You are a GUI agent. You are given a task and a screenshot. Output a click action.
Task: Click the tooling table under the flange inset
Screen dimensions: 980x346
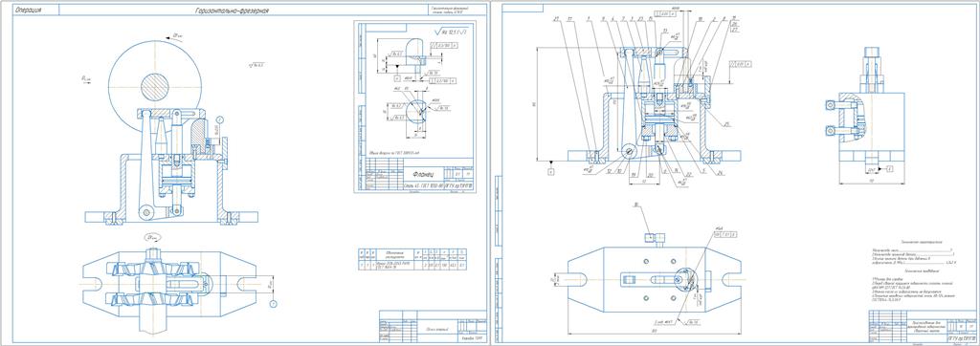click(412, 259)
